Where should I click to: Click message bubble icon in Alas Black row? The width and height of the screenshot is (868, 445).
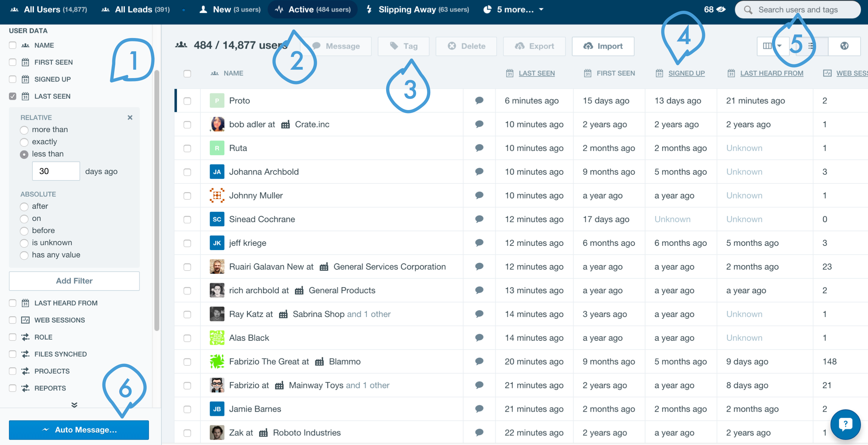[479, 338]
